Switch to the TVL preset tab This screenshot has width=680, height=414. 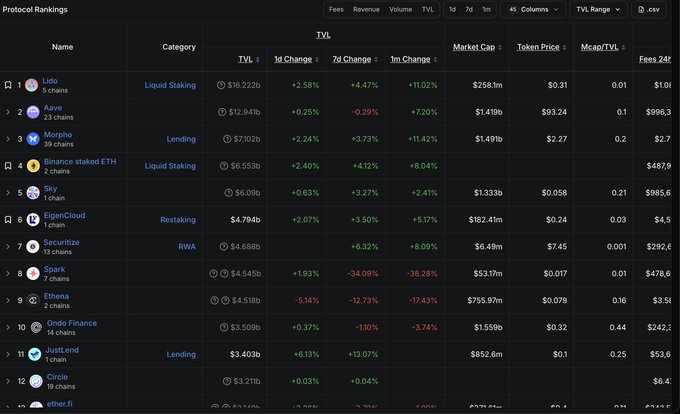pyautogui.click(x=428, y=10)
